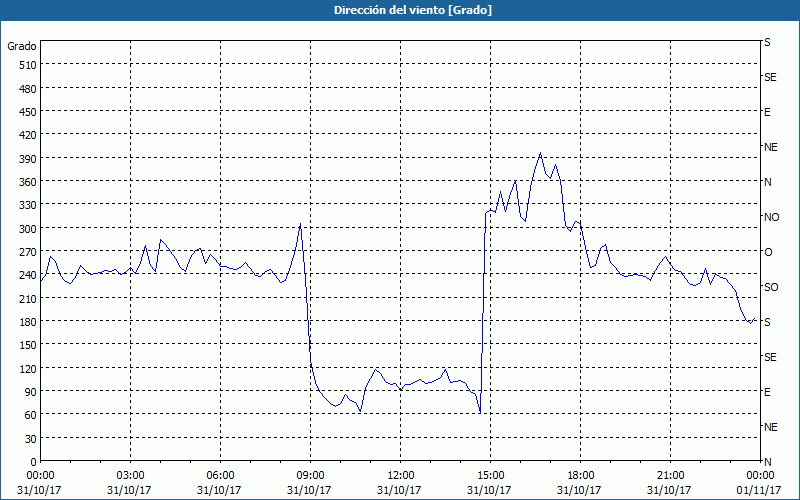Click the 360 y-axis value
The width and height of the screenshot is (800, 500).
point(28,182)
